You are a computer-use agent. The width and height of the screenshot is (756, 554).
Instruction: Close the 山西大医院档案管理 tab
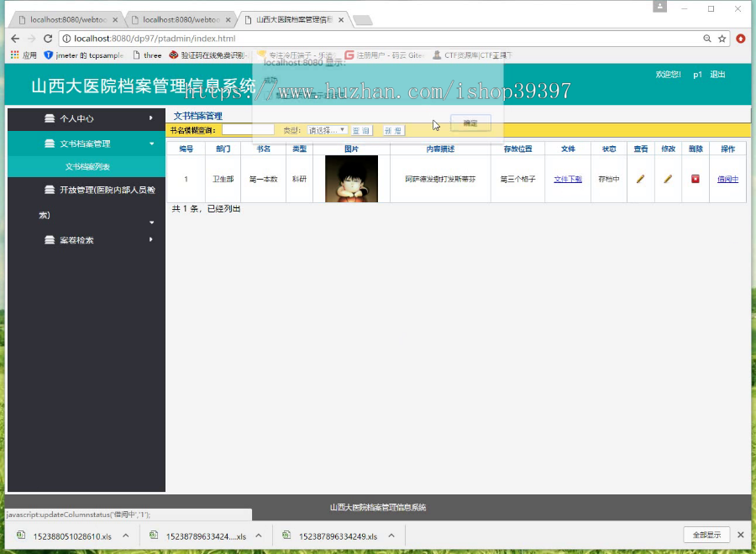click(341, 20)
